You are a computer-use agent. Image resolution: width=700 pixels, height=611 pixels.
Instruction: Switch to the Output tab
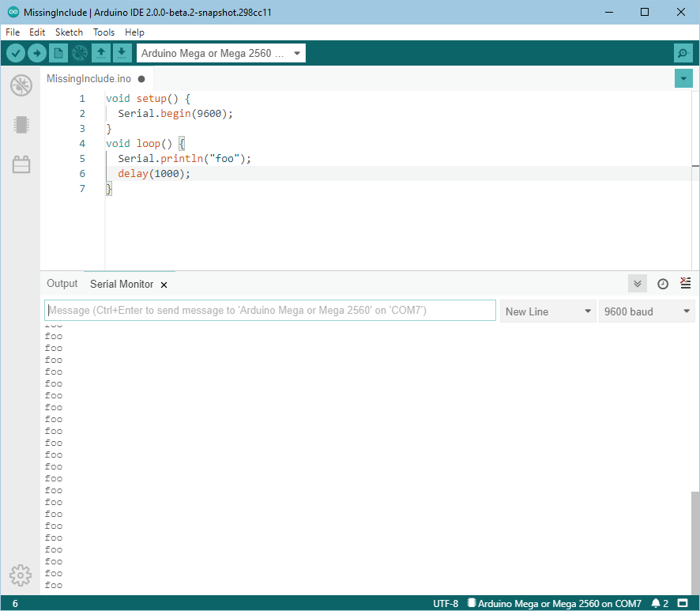62,284
